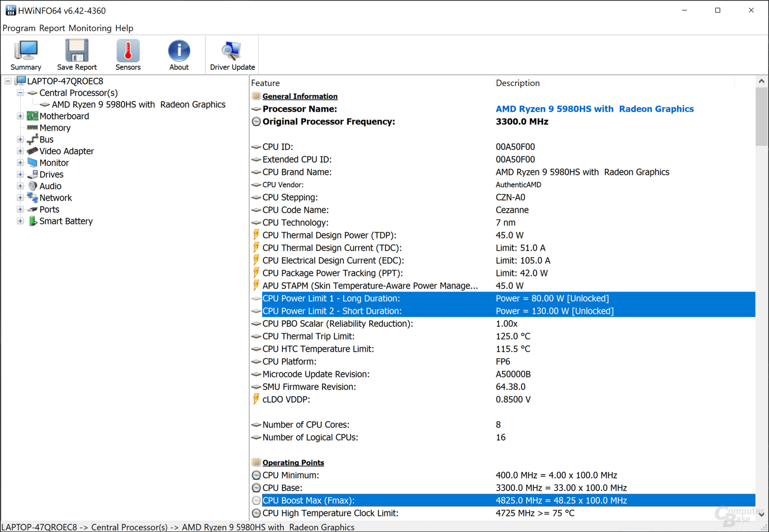Select the CPU High Temperature Clock Limit row
This screenshot has width=769, height=532.
point(502,513)
